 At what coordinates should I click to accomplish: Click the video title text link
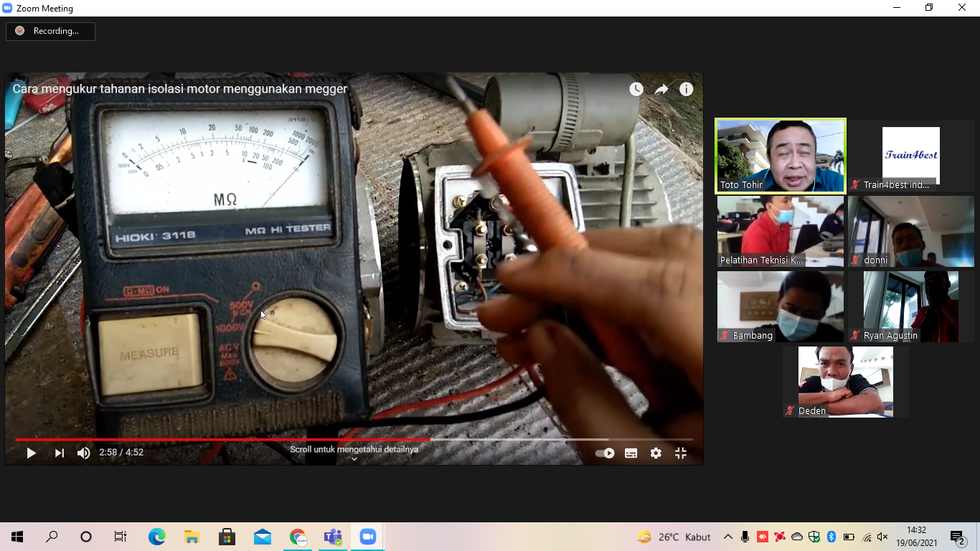(x=180, y=89)
